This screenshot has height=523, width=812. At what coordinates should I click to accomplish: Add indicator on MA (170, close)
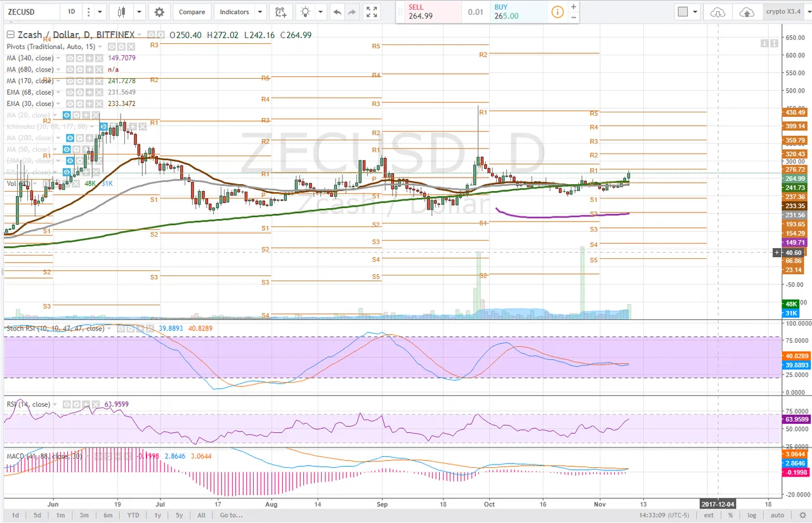click(89, 81)
